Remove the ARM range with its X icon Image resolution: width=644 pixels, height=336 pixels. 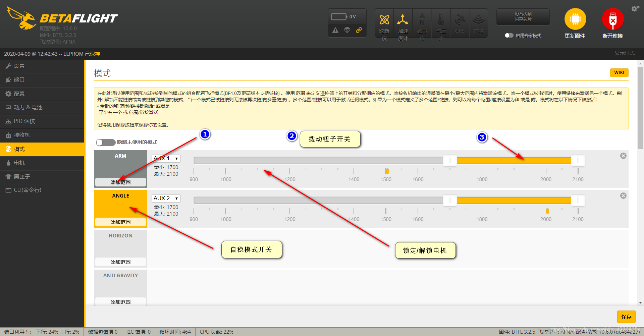pos(623,156)
